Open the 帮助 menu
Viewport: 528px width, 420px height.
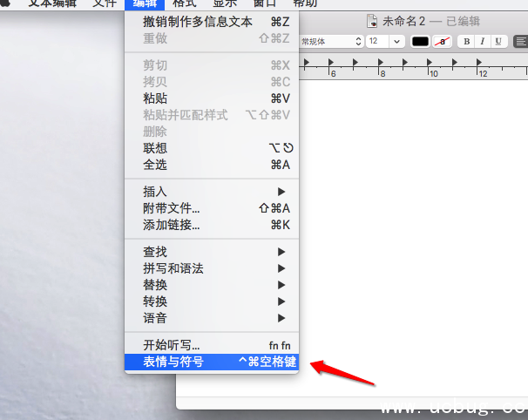305,3
